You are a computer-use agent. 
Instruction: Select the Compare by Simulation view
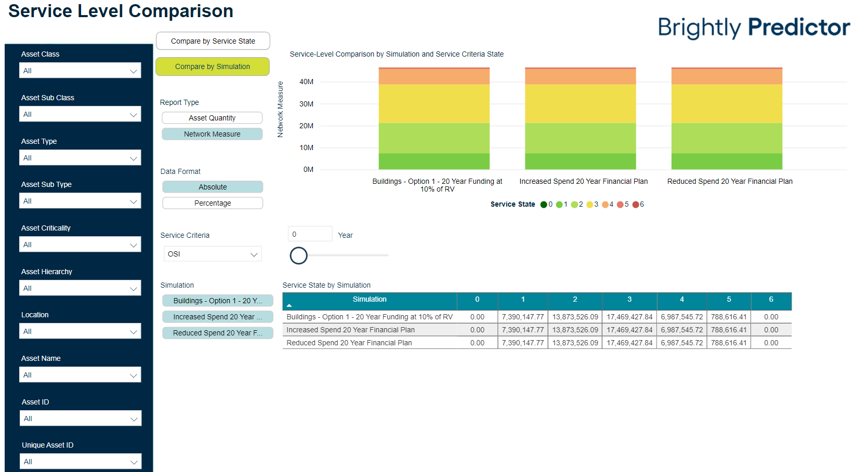[213, 66]
